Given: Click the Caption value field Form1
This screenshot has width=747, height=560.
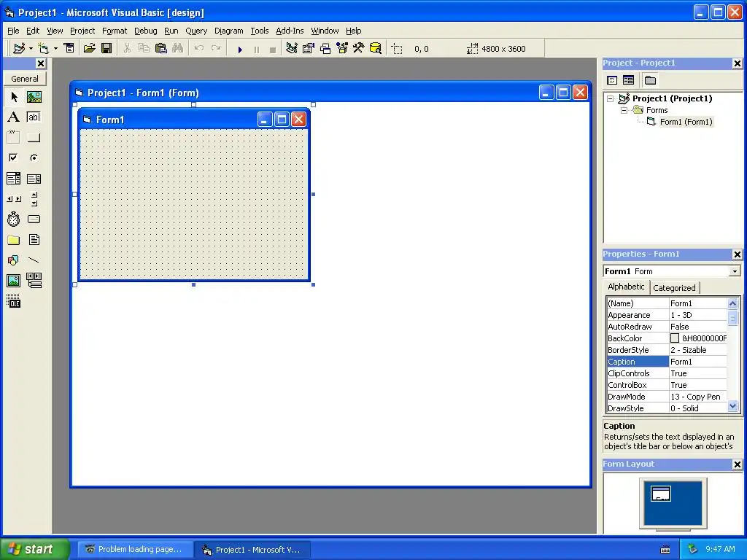Looking at the screenshot, I should [698, 362].
